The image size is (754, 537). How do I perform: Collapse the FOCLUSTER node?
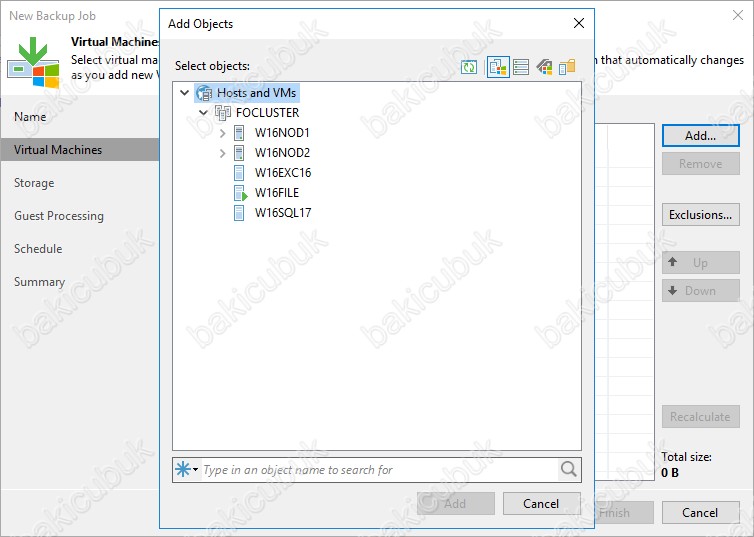point(203,112)
